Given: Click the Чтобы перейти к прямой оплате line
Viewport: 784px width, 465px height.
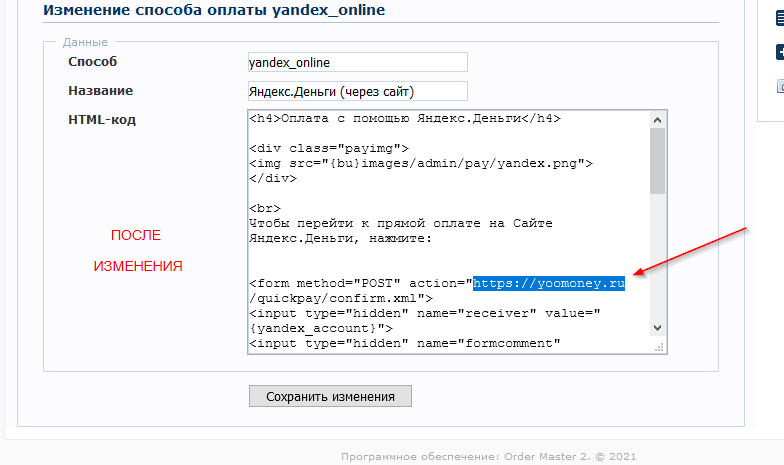Looking at the screenshot, I should pyautogui.click(x=401, y=224).
